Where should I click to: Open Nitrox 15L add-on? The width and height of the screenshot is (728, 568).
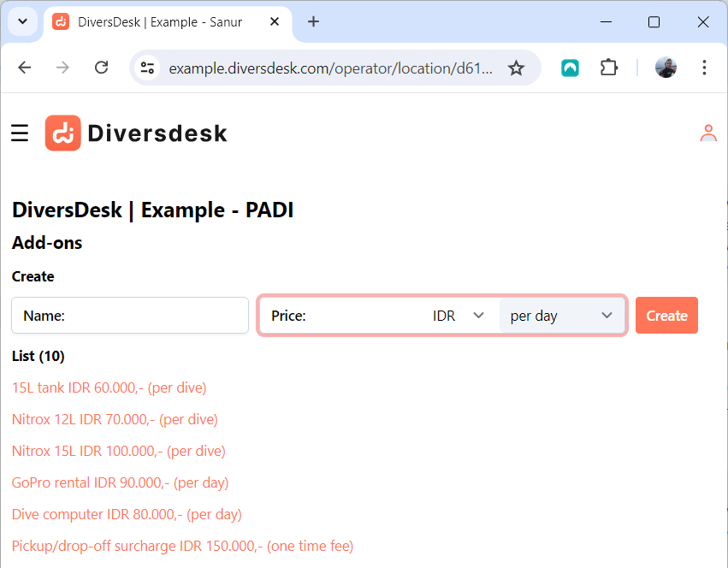tap(118, 451)
